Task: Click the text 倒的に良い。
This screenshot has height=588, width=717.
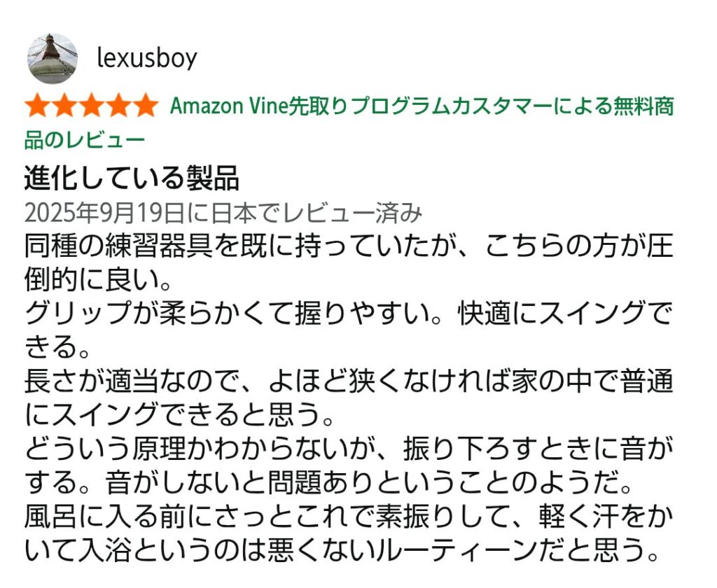Action: coord(98,281)
